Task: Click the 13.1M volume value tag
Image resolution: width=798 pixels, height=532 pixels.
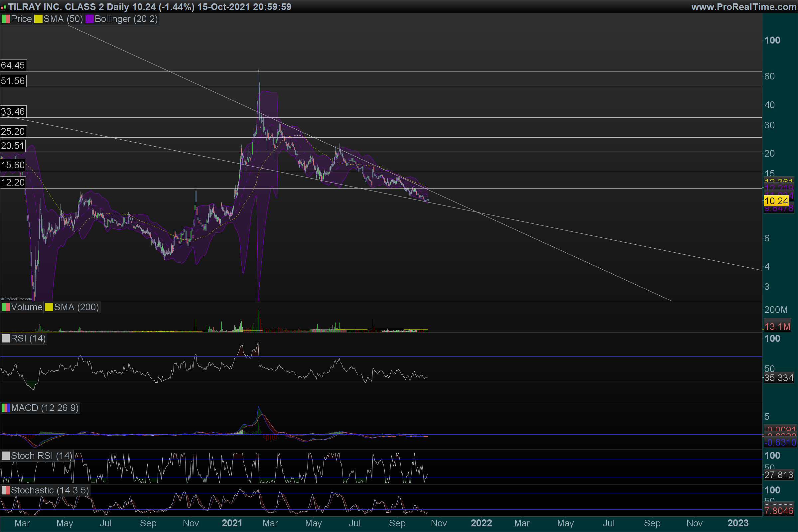Action: (x=777, y=327)
